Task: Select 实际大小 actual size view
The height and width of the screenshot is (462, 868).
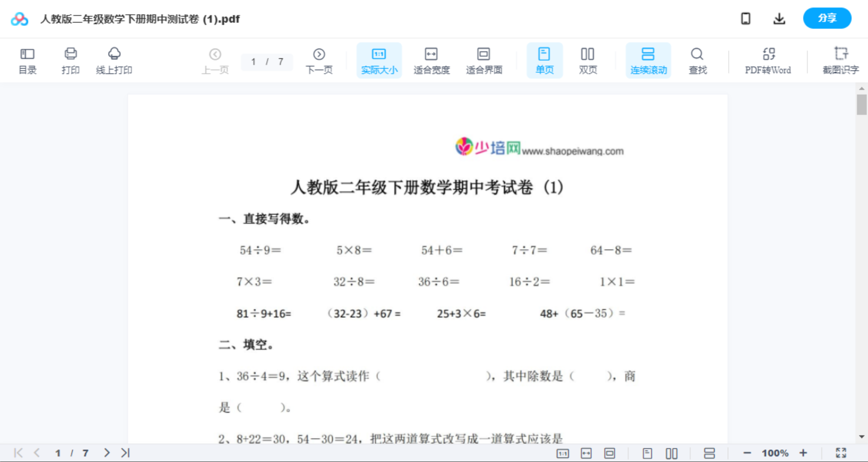Action: tap(379, 60)
